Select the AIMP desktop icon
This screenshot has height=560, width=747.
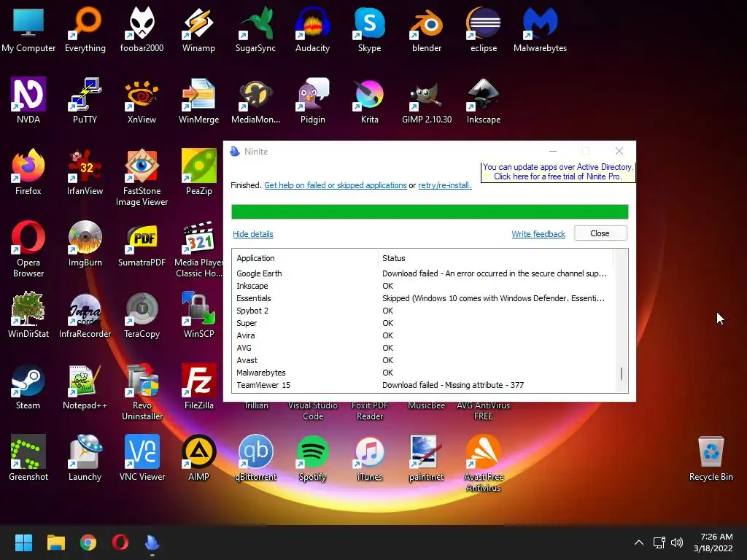tap(198, 458)
